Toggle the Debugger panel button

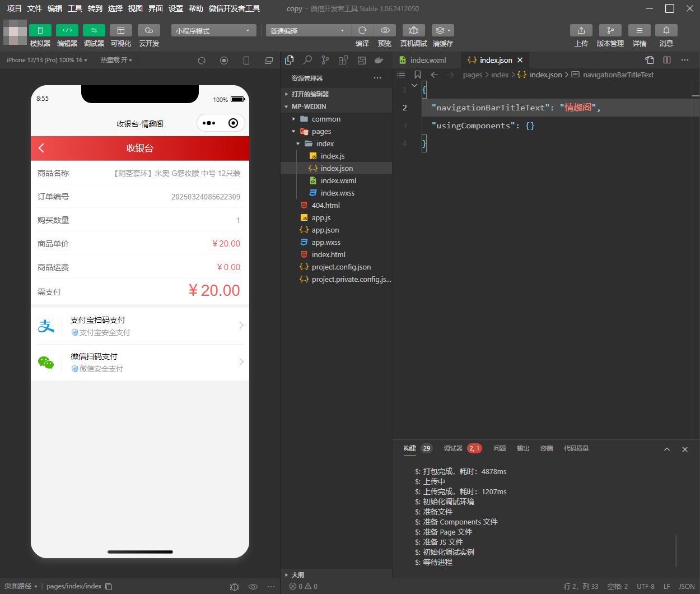[x=94, y=30]
